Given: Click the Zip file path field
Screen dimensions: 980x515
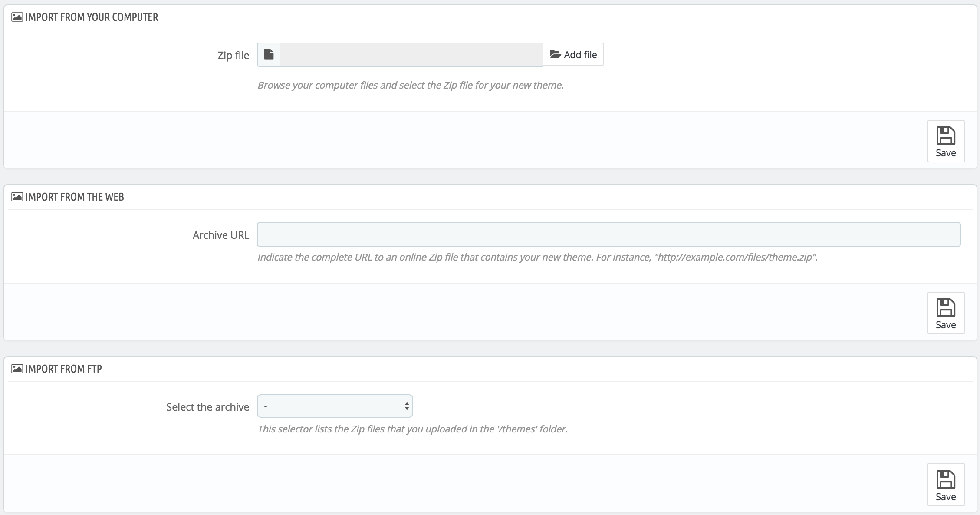Looking at the screenshot, I should coord(411,54).
